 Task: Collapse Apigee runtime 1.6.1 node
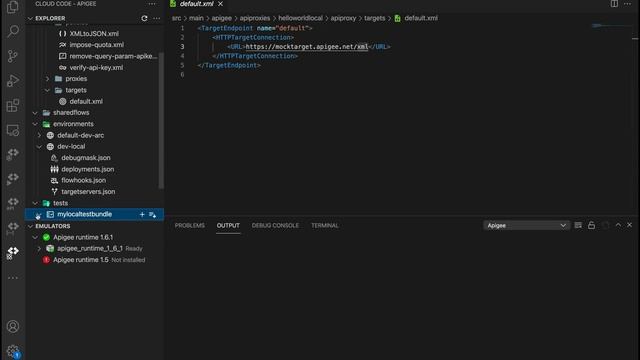tap(35, 237)
